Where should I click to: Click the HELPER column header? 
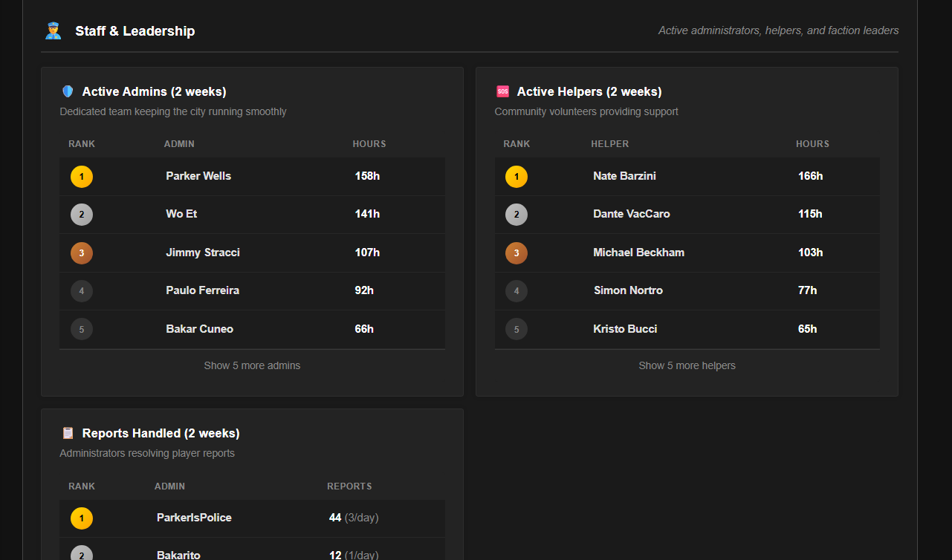pos(609,144)
